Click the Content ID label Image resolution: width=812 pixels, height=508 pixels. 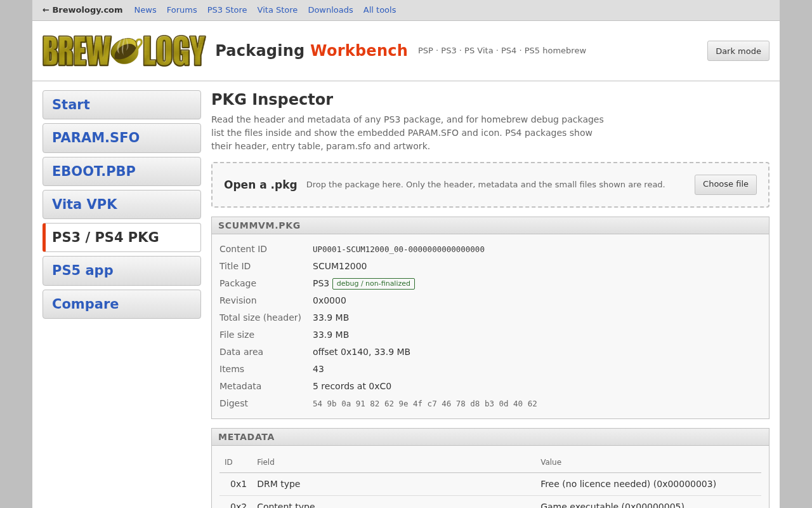243,249
